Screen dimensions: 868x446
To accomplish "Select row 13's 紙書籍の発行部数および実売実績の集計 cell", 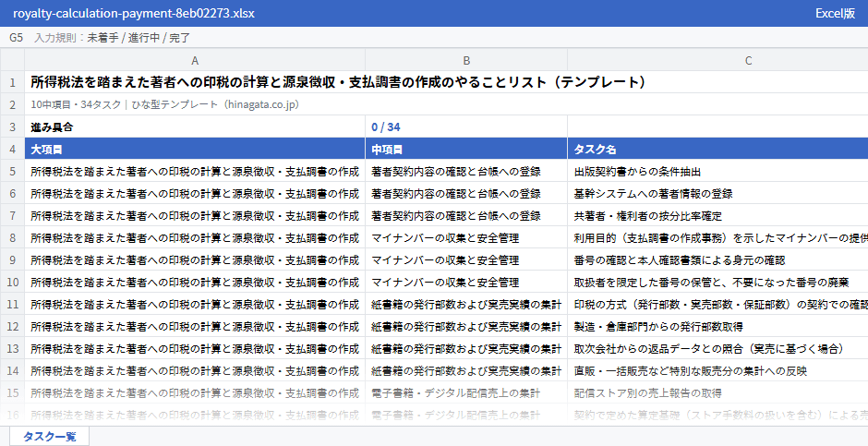I will tap(466, 349).
